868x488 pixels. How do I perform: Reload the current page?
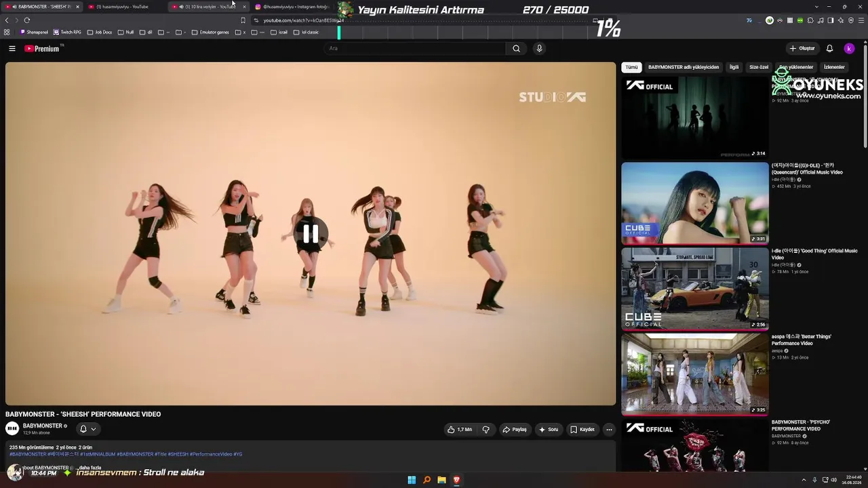tap(26, 20)
